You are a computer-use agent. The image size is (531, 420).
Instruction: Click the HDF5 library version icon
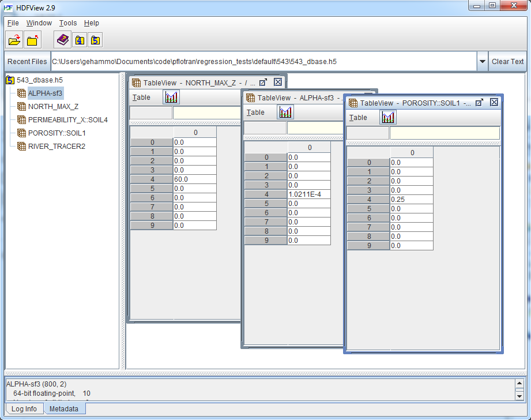coord(96,40)
